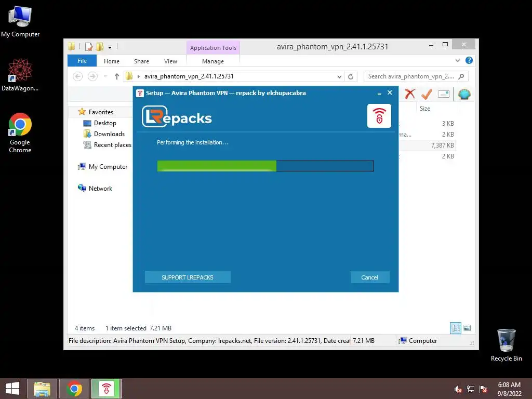Click the Size column header
Image resolution: width=532 pixels, height=399 pixels.
coord(436,109)
